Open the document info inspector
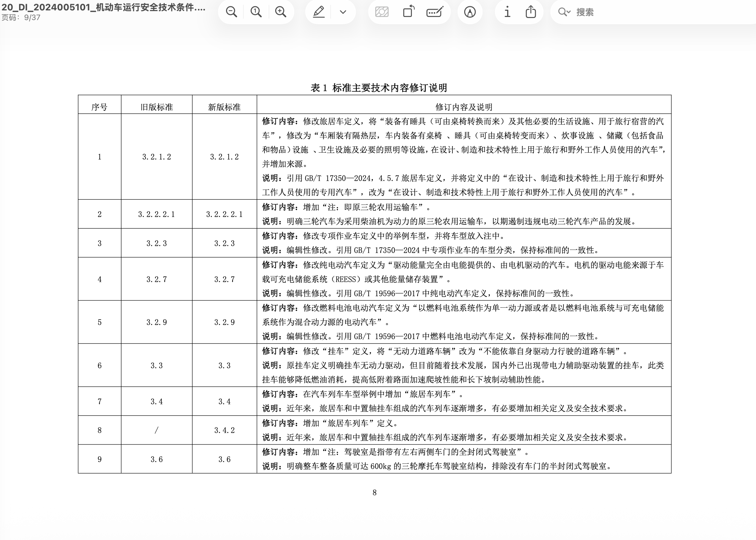This screenshot has width=756, height=540. 507,12
